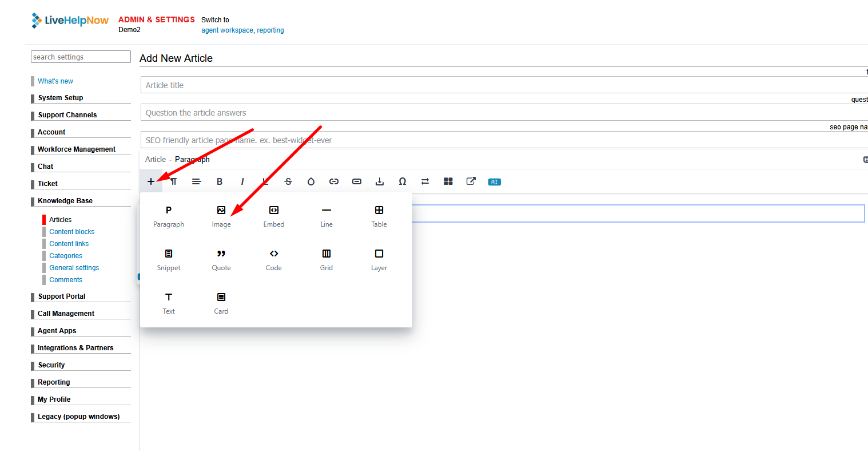Focus the search settings box
The image size is (868, 451).
coord(81,57)
